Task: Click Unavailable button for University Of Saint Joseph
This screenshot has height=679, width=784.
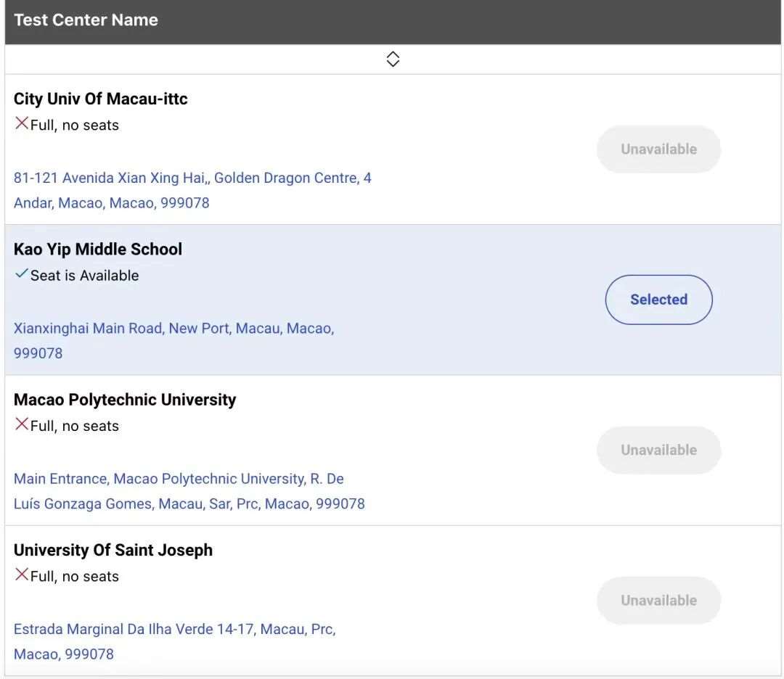Action: pyautogui.click(x=658, y=600)
